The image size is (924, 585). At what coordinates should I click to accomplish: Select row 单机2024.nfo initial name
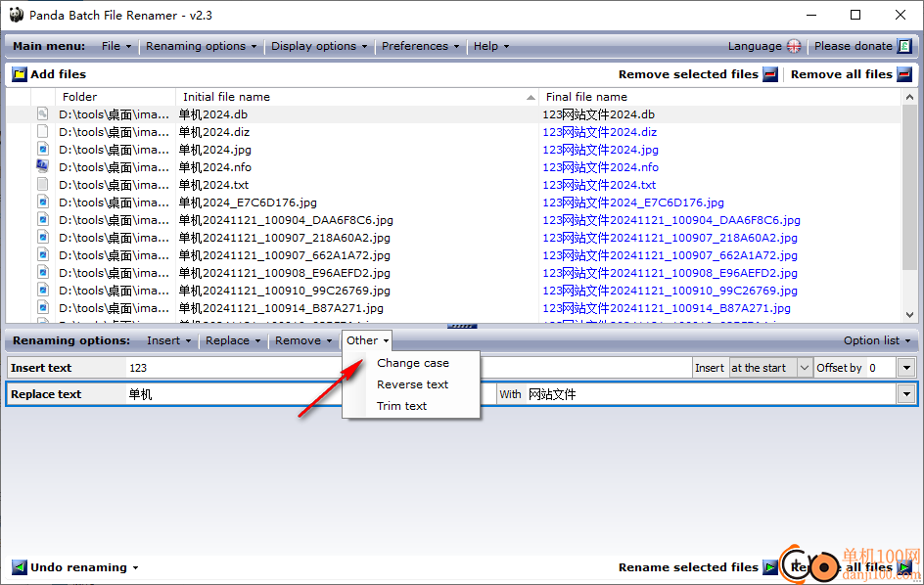(x=215, y=167)
